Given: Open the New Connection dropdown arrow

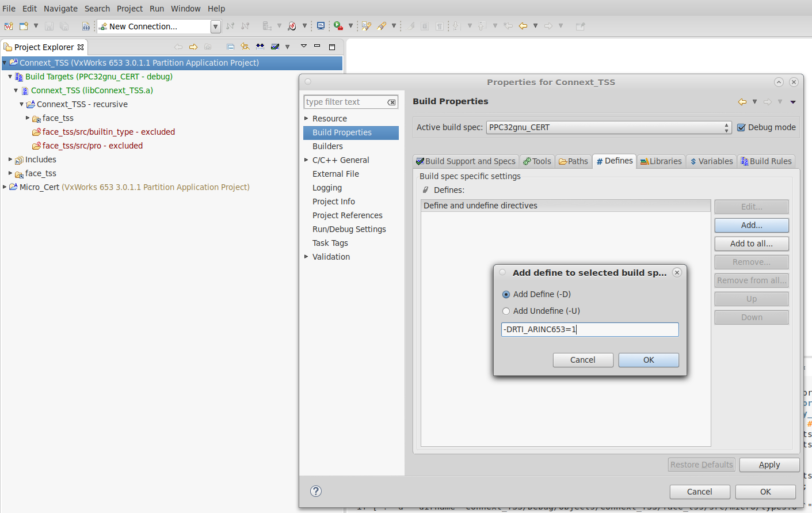Looking at the screenshot, I should tap(215, 26).
